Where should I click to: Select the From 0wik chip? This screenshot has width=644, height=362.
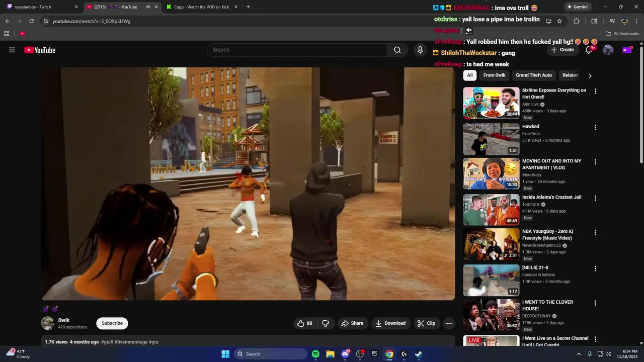point(494,75)
